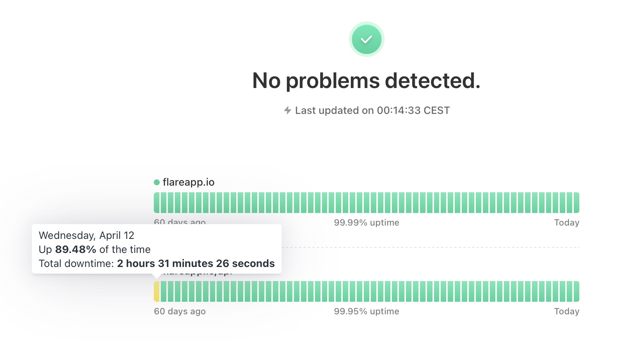
Task: Click the green checkmark status icon
Action: (x=366, y=39)
